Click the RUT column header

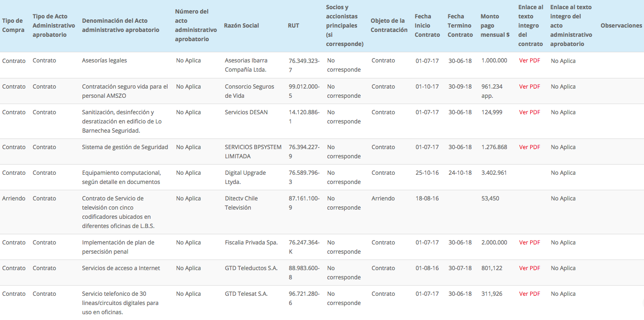tap(293, 26)
